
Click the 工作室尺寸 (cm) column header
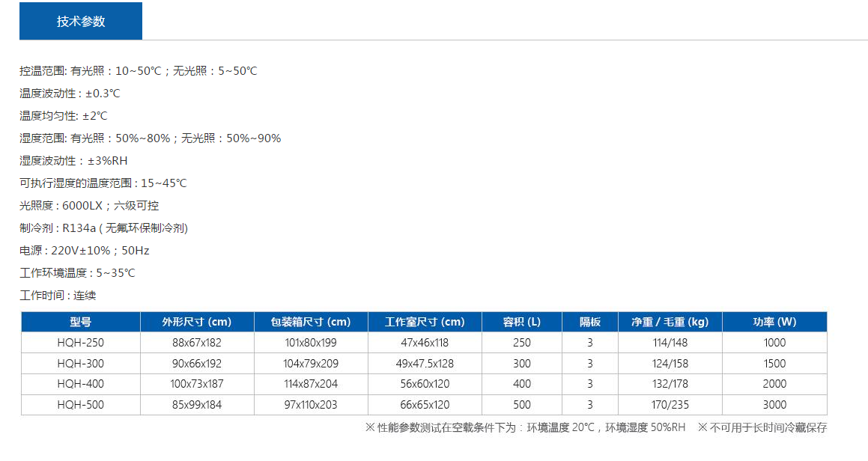coord(425,322)
